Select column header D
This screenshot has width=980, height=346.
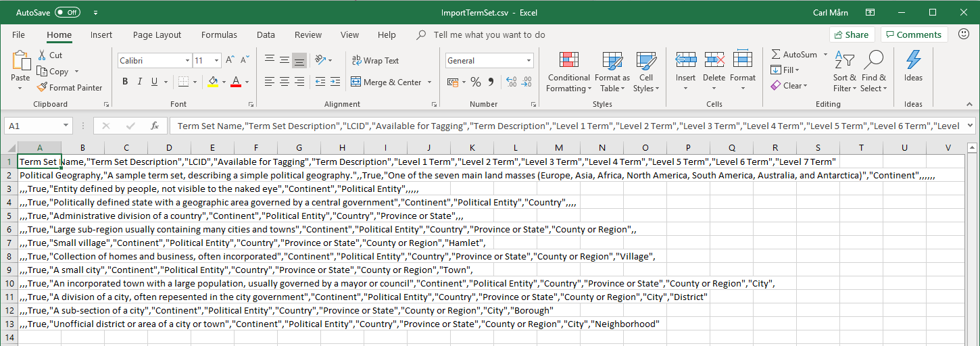point(169,147)
